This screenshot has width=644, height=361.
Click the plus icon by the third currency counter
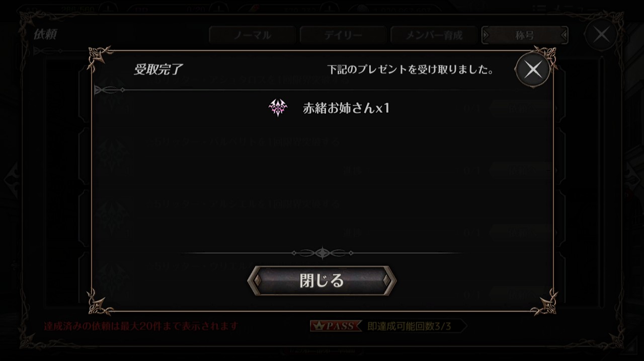click(328, 9)
